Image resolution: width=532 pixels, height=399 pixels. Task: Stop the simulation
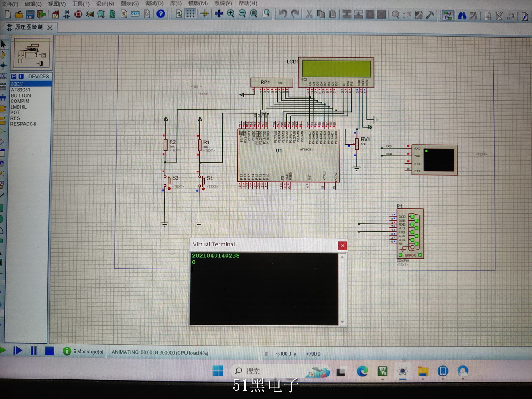point(49,351)
